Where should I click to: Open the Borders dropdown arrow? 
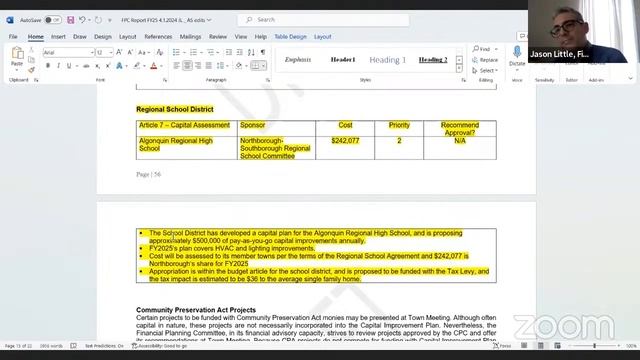pos(264,66)
